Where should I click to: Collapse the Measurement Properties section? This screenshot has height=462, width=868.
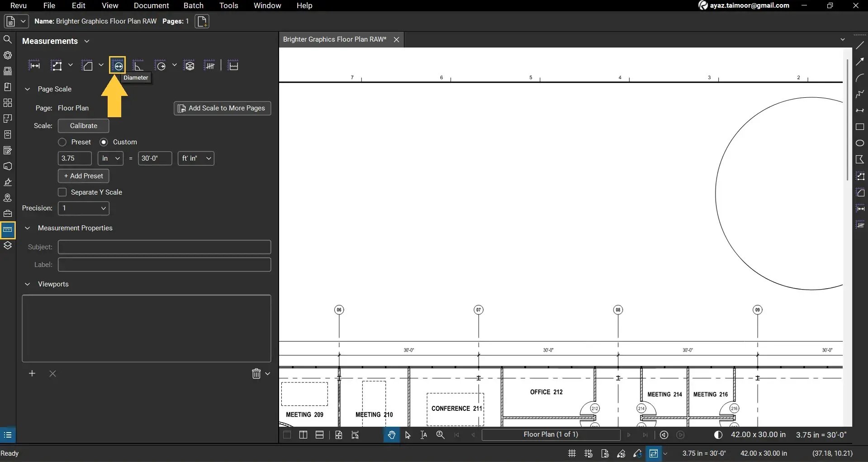(27, 228)
